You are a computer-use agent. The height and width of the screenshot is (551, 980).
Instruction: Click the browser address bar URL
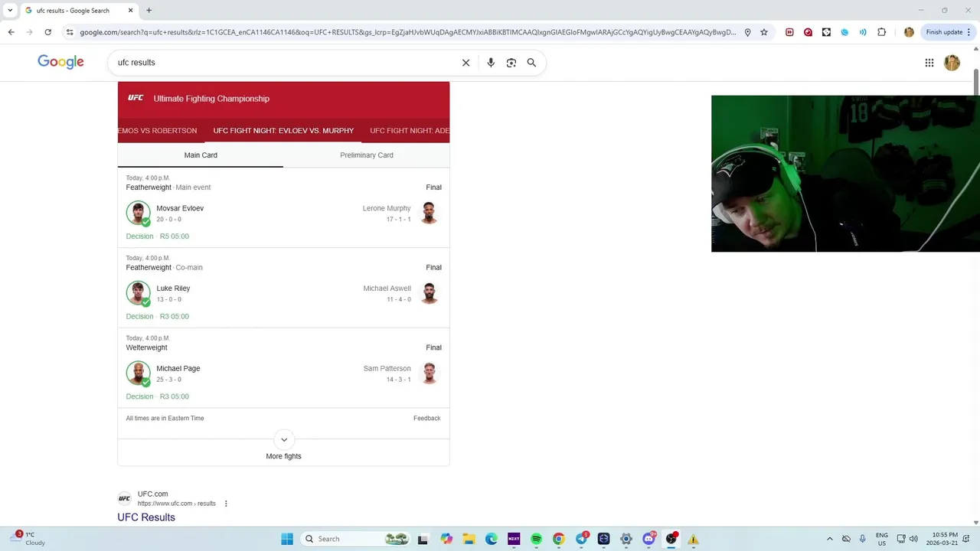407,32
